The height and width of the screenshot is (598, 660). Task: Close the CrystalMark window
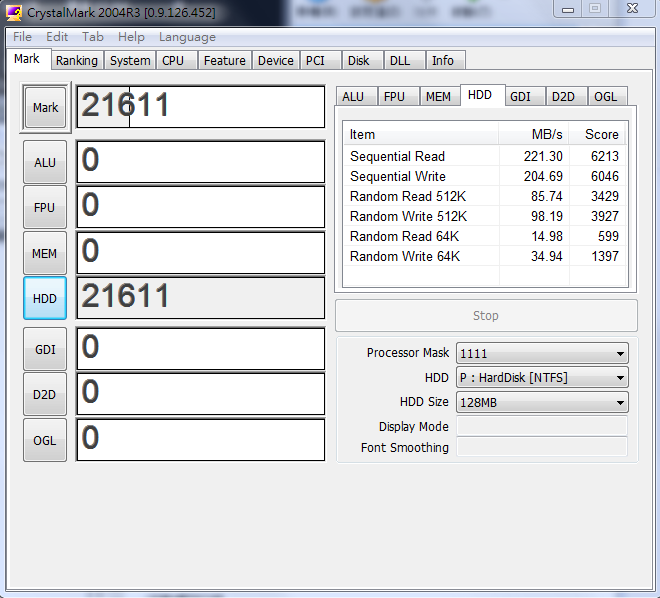(x=633, y=8)
